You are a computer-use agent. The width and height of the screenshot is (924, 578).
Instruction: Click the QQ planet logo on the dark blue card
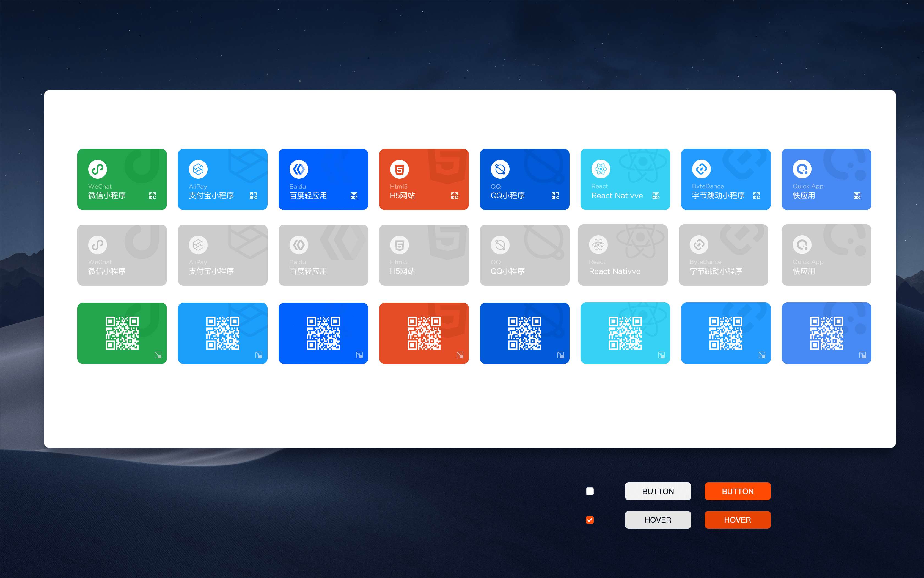tap(500, 169)
